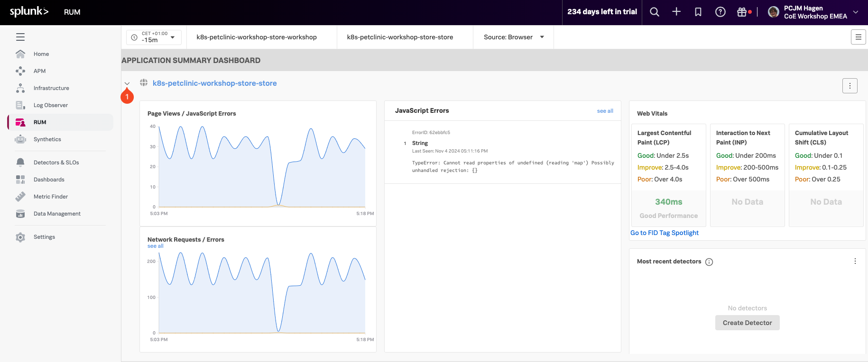Collapse the k8s-petclinic-workshop-store-store section
This screenshot has width=868, height=362.
pos(127,83)
